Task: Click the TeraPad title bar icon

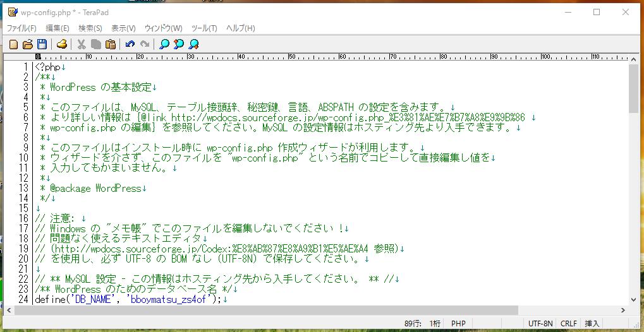Action: 12,13
